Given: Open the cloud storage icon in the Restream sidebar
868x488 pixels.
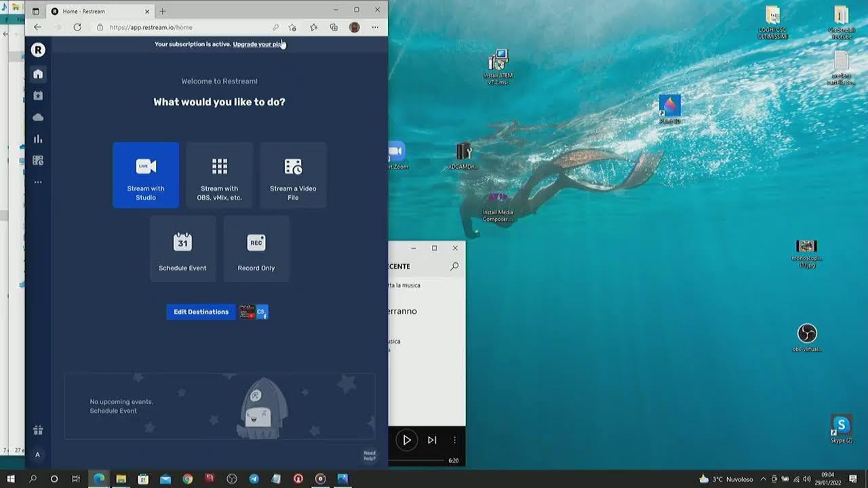Looking at the screenshot, I should (38, 117).
